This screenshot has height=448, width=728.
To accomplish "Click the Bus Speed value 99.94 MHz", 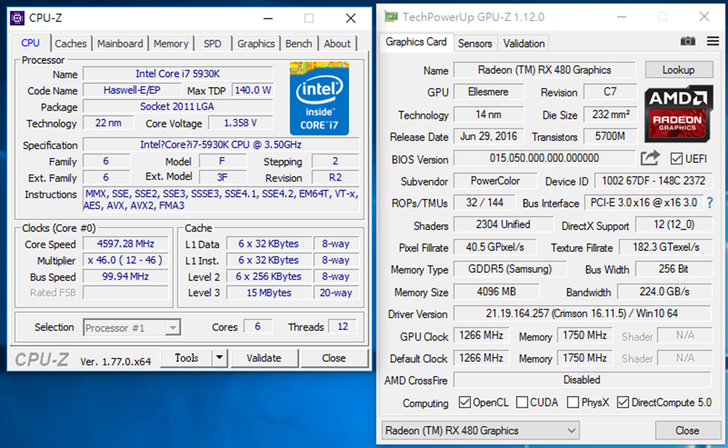I will pyautogui.click(x=125, y=277).
